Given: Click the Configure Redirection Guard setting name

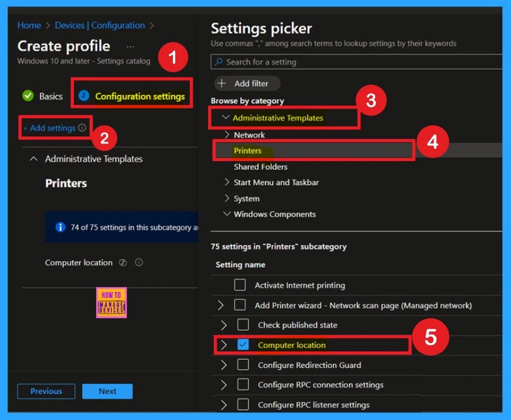Looking at the screenshot, I should tap(309, 365).
